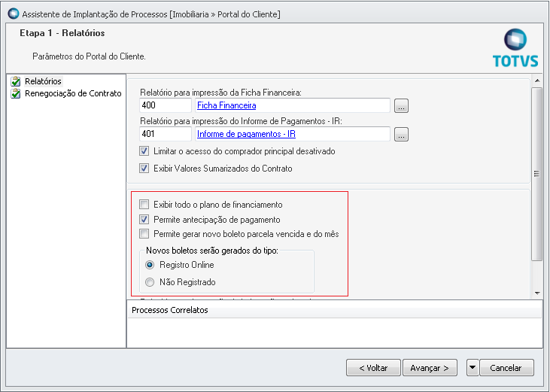Click the vertical scrollbar thumb
550x392 pixels.
[537, 174]
